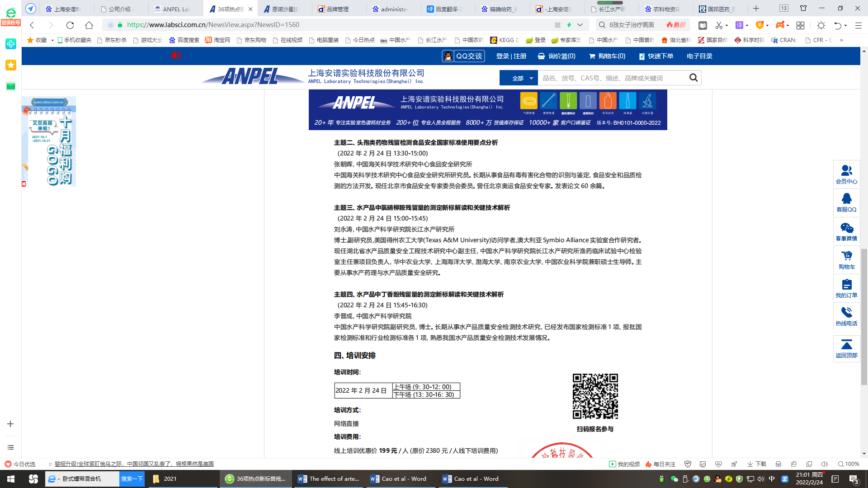Open KEGG bookmark

505,40
